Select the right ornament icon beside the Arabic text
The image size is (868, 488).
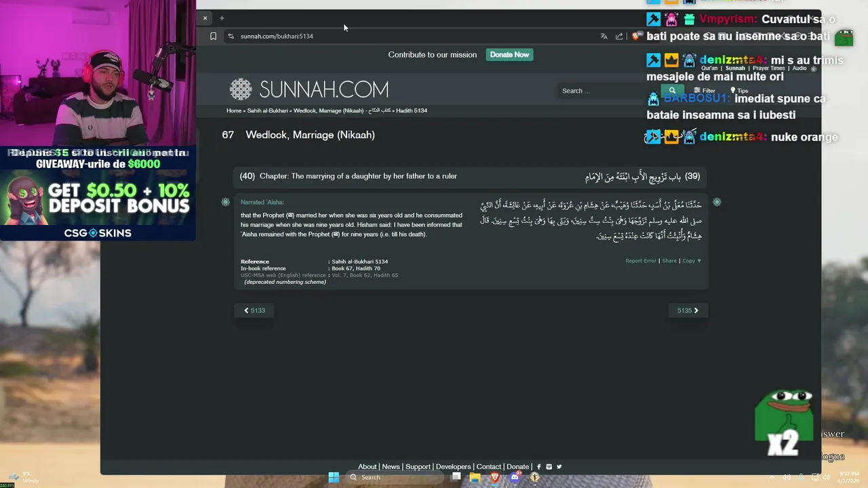717,202
